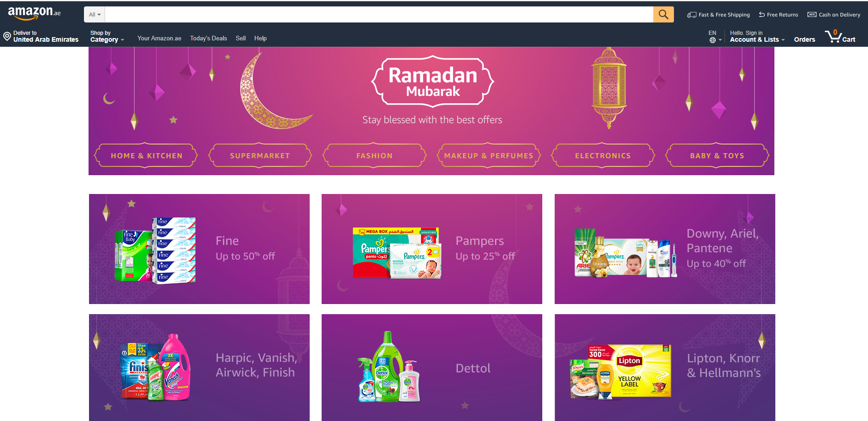Expand the Account & Lists dropdown
This screenshot has height=421, width=868.
(x=757, y=36)
